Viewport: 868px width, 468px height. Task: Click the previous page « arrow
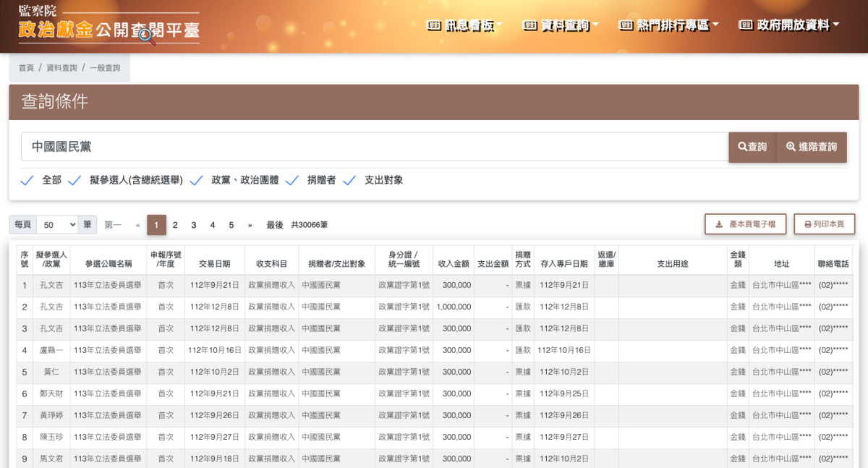(137, 225)
